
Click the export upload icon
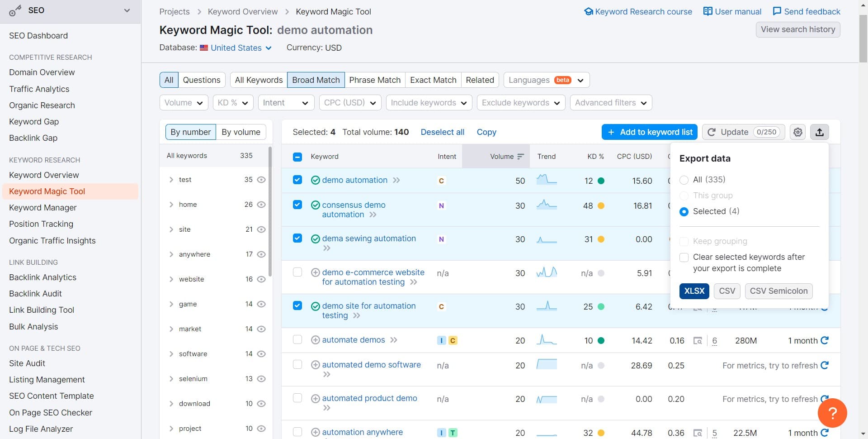coord(819,132)
